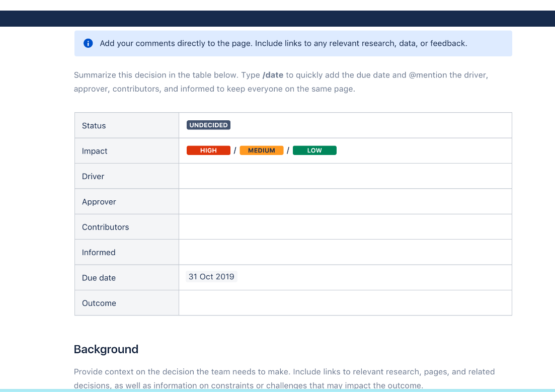Click the 'Provide context on the decision' placeholder
Screen dimensions: 555x392
pos(284,378)
